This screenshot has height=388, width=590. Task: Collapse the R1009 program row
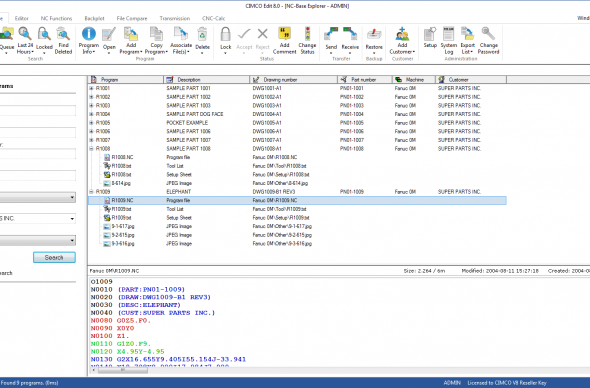point(91,192)
